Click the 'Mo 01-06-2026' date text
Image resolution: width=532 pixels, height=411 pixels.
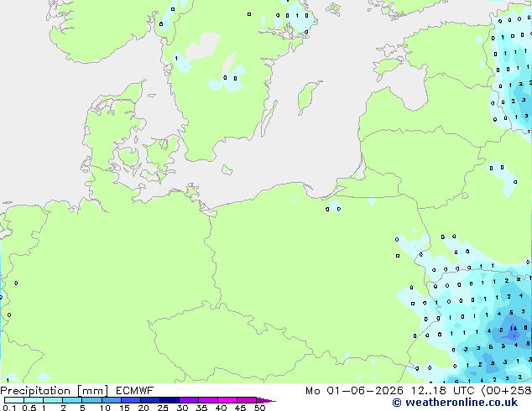click(355, 391)
